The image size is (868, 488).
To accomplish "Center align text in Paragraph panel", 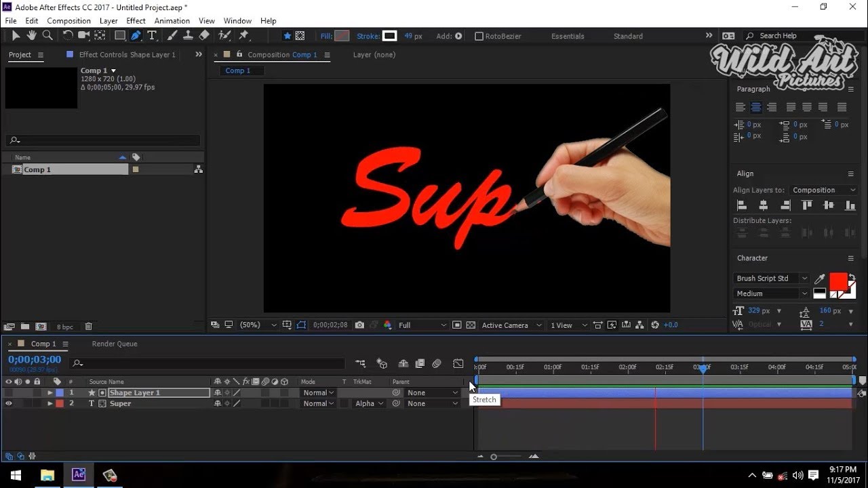I will tap(755, 107).
